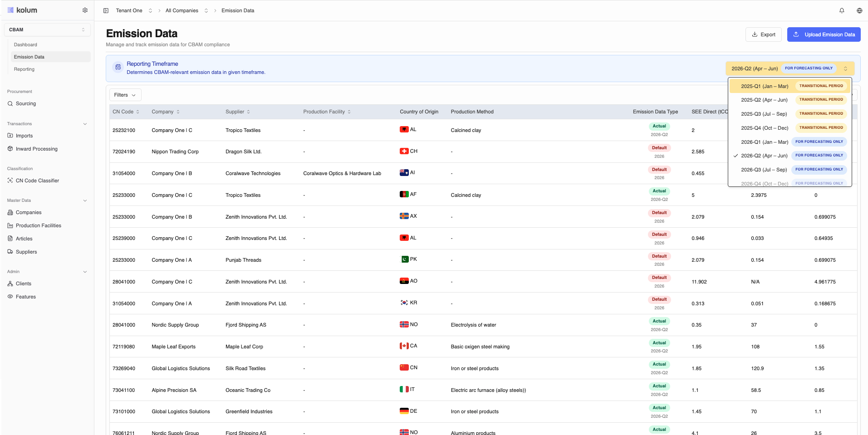Open the language globe icon
868x435 pixels.
[x=859, y=10]
